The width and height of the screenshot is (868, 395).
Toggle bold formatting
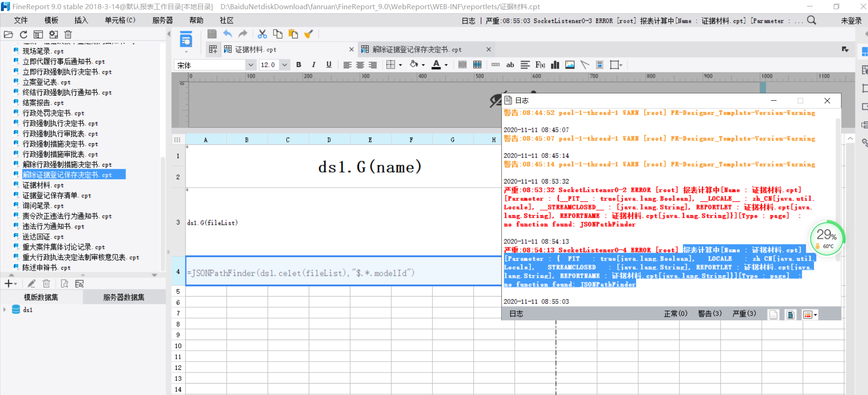point(299,65)
